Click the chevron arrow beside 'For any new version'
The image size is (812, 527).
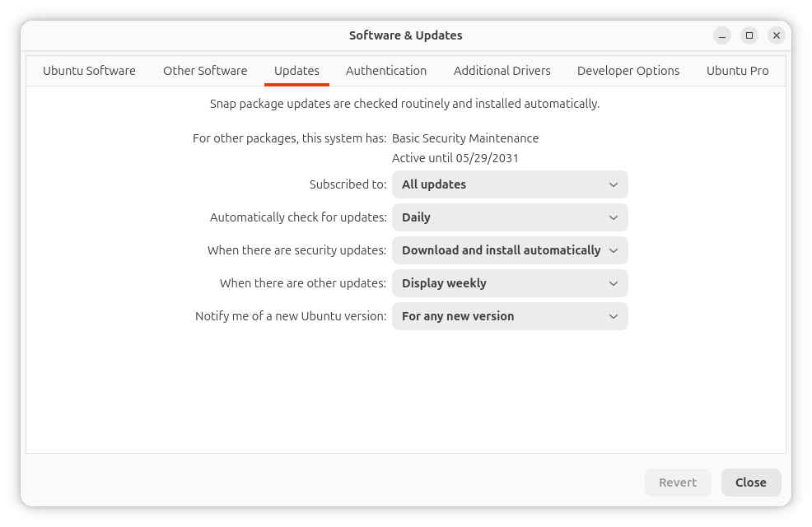pyautogui.click(x=614, y=316)
